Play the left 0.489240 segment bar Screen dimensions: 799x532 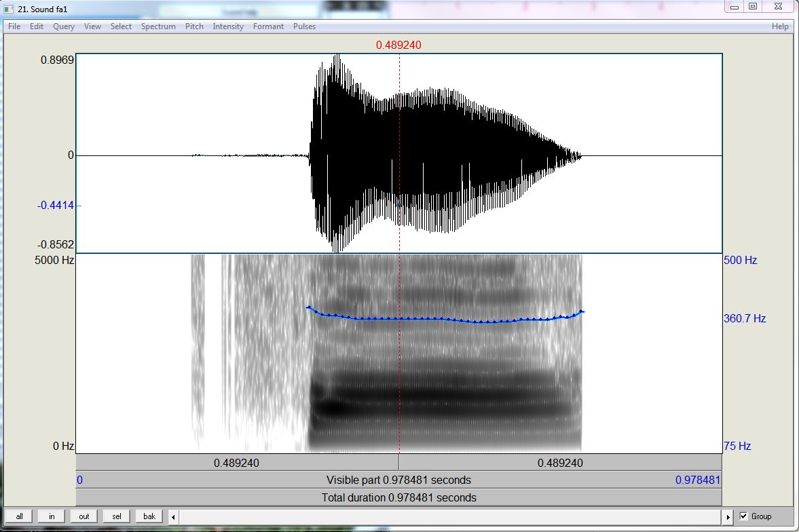237,463
